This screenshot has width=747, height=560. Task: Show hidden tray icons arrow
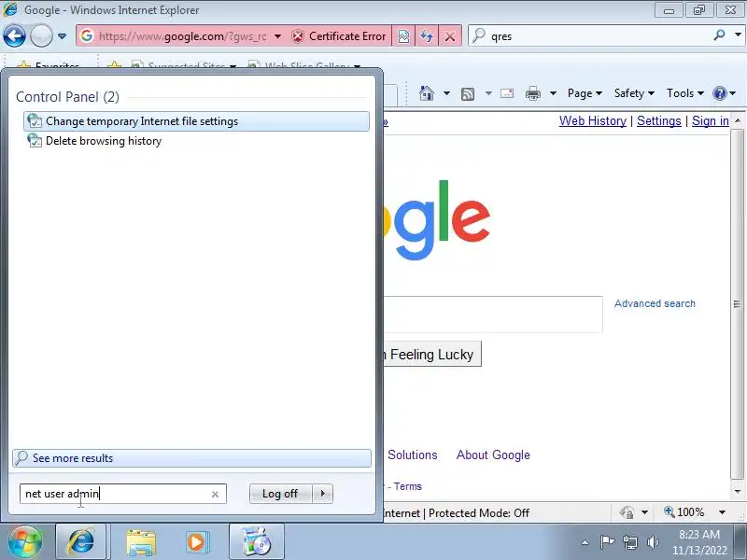585,542
